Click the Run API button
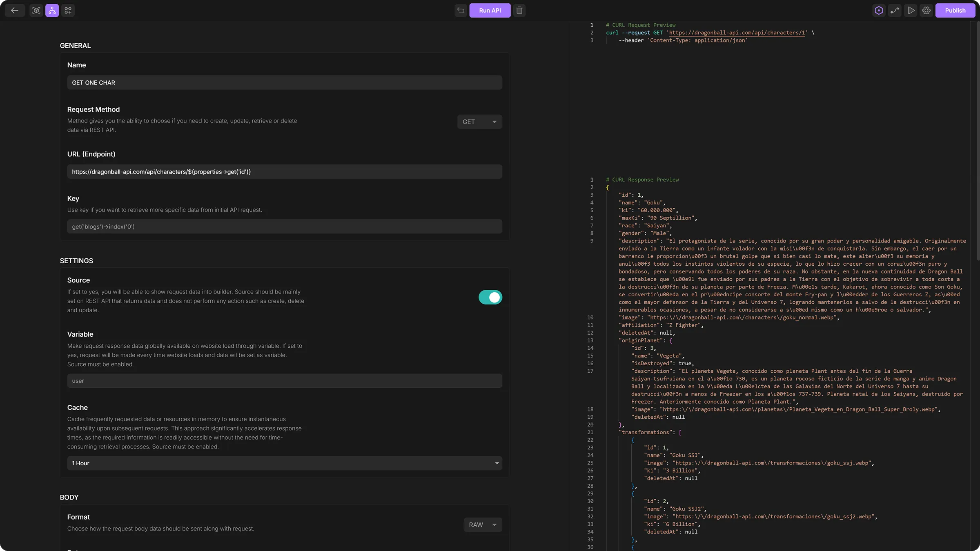Viewport: 980px width, 551px height. coord(490,10)
